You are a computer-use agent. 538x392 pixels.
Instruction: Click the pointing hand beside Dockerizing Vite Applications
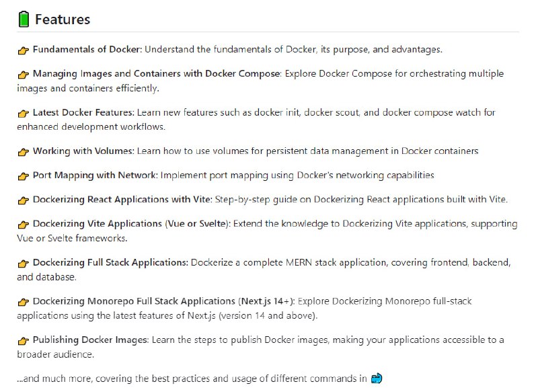[24, 225]
